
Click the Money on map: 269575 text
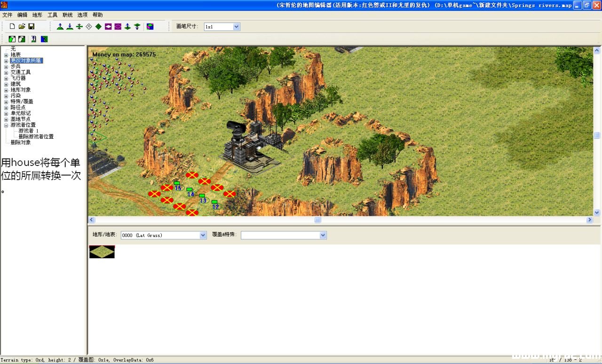point(124,55)
